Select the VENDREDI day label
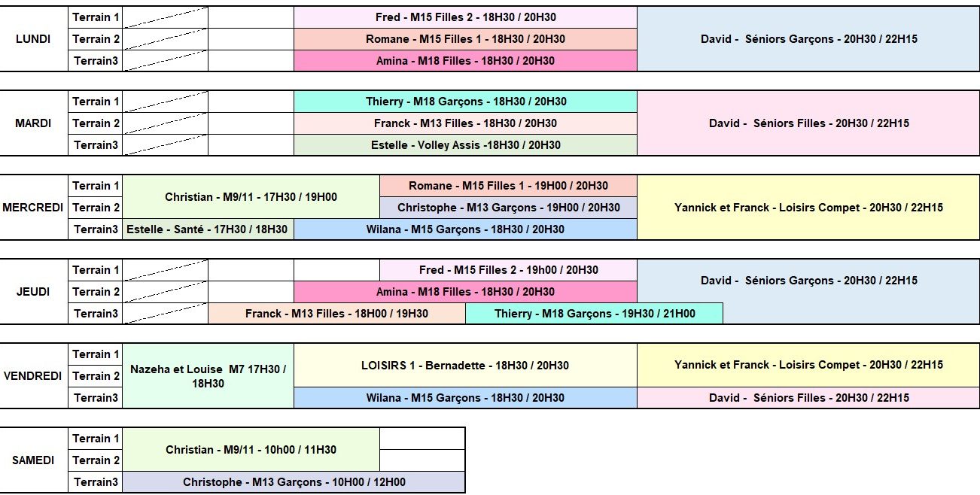Viewport: 980px width, 495px height. pyautogui.click(x=34, y=376)
